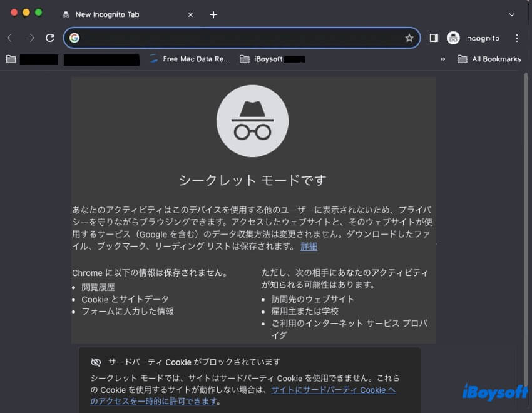Show hidden bookmarks with double chevron
This screenshot has height=413, width=532.
443,59
